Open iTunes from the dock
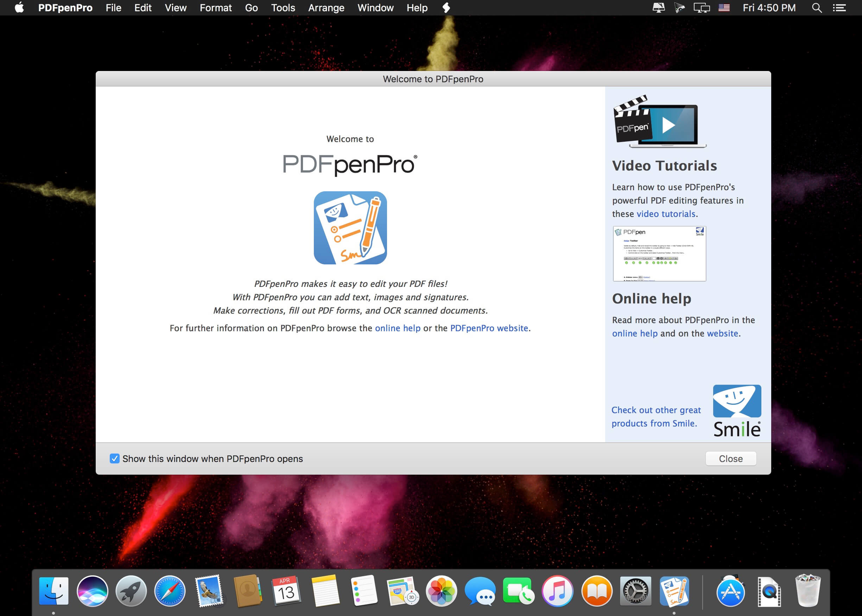 [557, 591]
